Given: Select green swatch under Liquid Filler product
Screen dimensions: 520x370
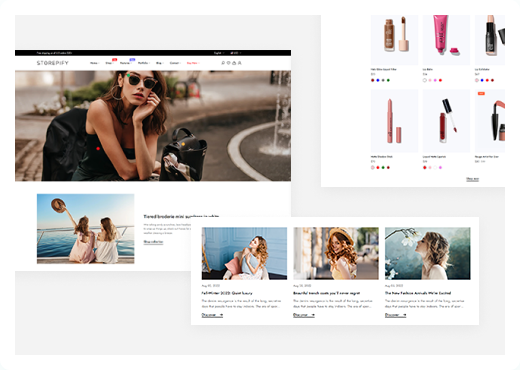Looking at the screenshot, I should pyautogui.click(x=388, y=80).
